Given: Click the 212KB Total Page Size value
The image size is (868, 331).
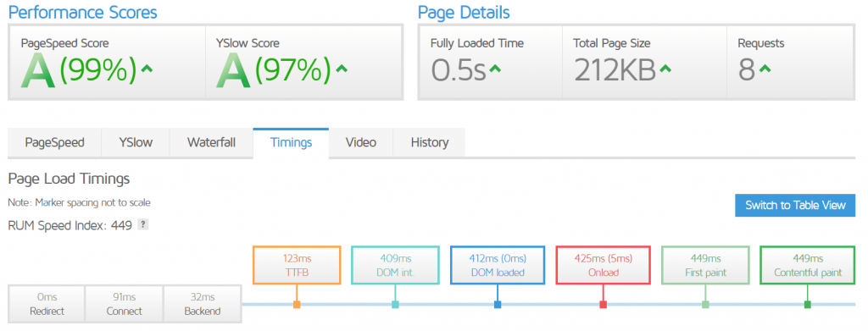Looking at the screenshot, I should pyautogui.click(x=615, y=70).
